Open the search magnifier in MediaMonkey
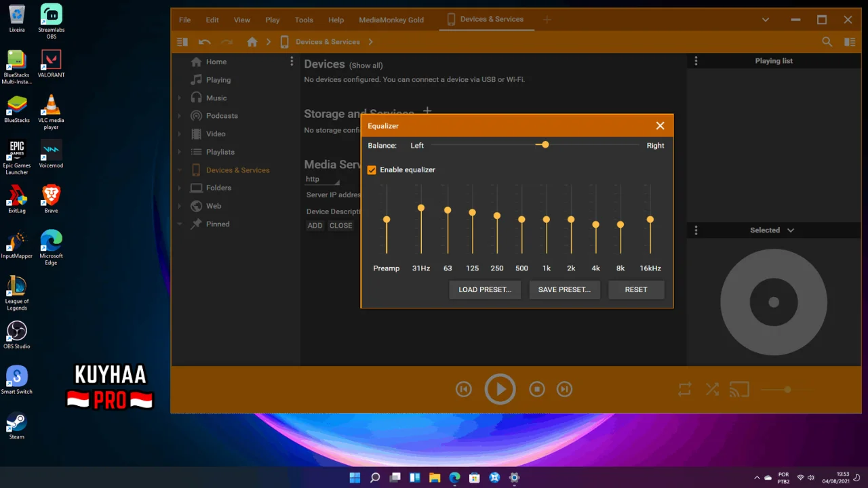This screenshot has height=488, width=868. click(827, 42)
